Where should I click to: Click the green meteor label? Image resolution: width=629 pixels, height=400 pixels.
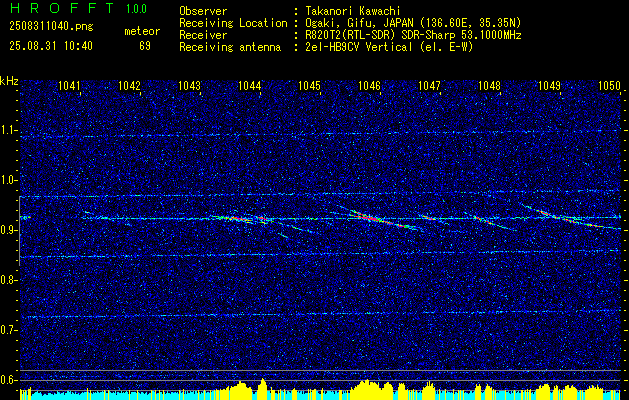142,31
